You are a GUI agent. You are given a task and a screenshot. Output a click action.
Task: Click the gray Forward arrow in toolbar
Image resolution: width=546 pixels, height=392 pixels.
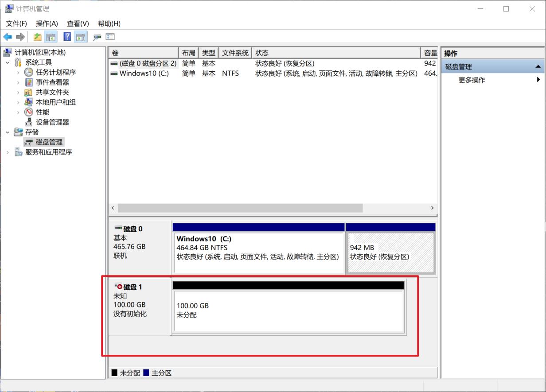click(20, 37)
